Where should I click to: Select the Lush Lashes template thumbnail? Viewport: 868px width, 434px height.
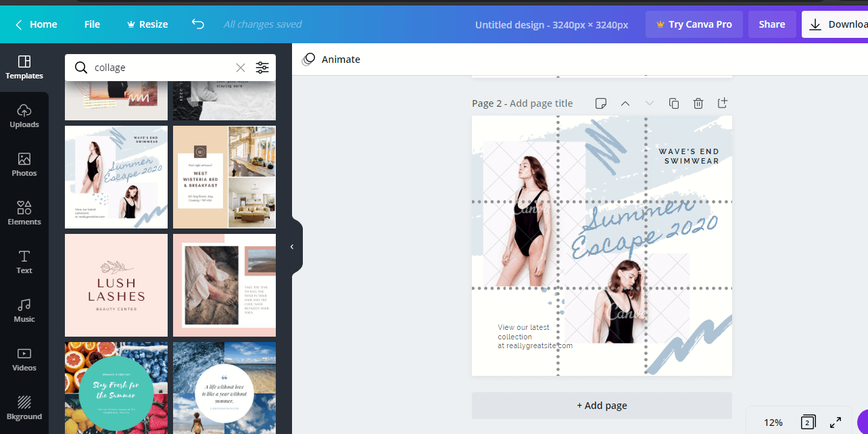pyautogui.click(x=116, y=285)
